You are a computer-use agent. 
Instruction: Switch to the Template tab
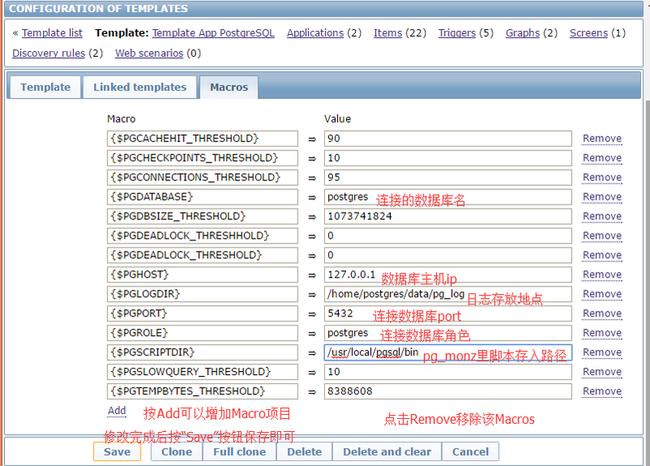46,87
